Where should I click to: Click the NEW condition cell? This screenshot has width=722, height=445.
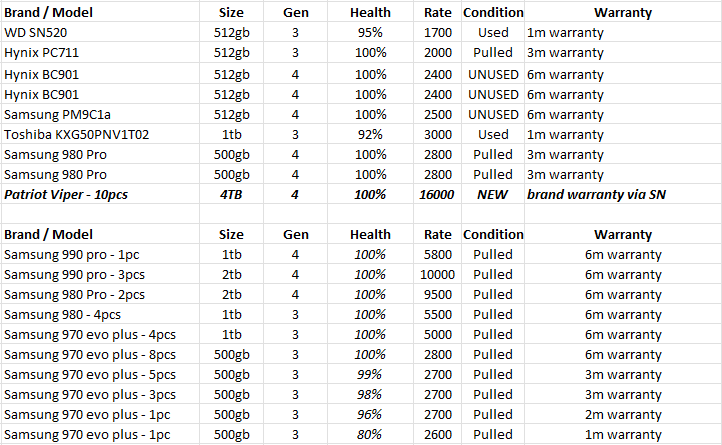[493, 194]
